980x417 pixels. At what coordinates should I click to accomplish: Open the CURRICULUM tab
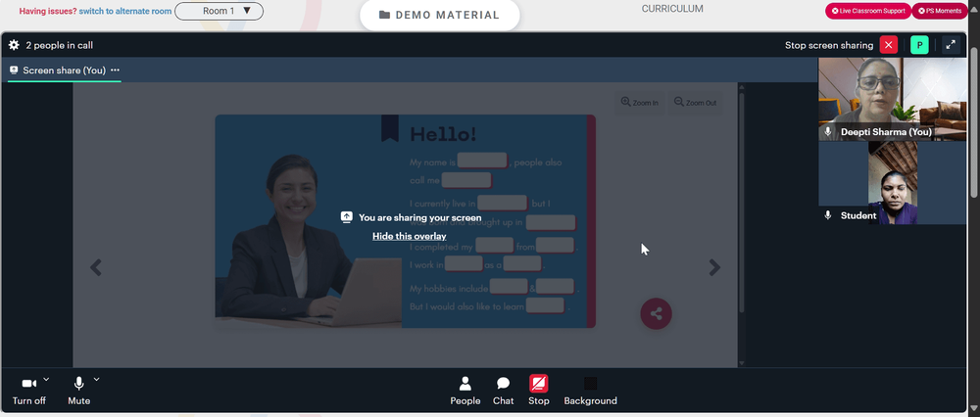(x=672, y=9)
